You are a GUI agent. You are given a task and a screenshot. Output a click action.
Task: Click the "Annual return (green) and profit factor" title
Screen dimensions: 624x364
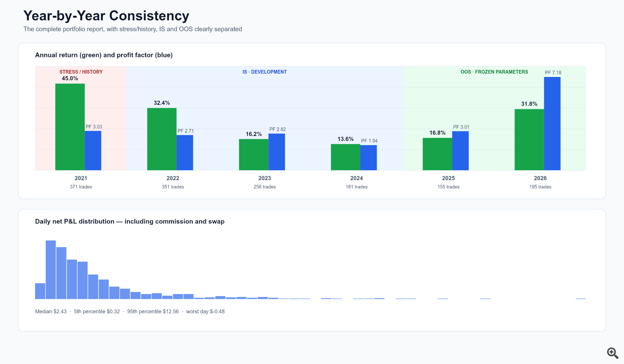click(x=104, y=55)
